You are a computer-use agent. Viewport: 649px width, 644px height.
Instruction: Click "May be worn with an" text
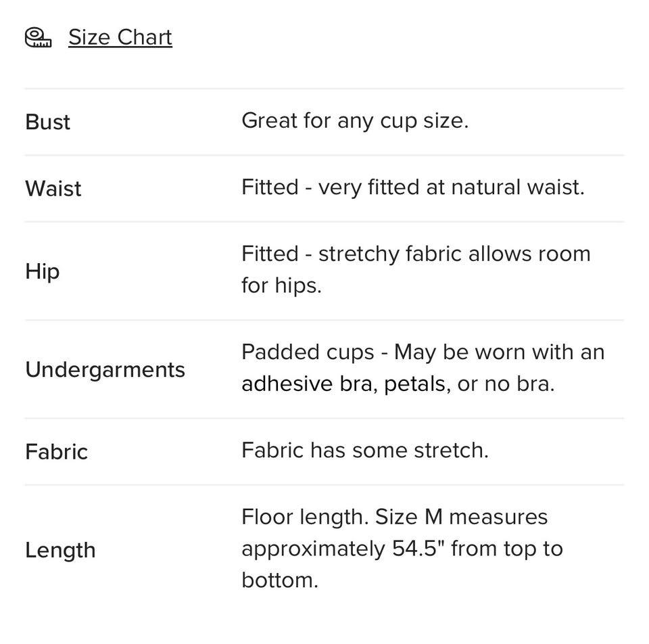pyautogui.click(x=499, y=352)
